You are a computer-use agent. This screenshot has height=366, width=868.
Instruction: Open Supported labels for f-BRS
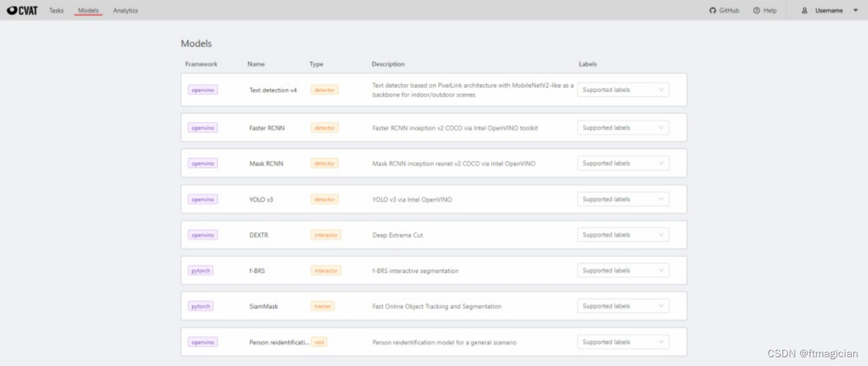pos(623,270)
